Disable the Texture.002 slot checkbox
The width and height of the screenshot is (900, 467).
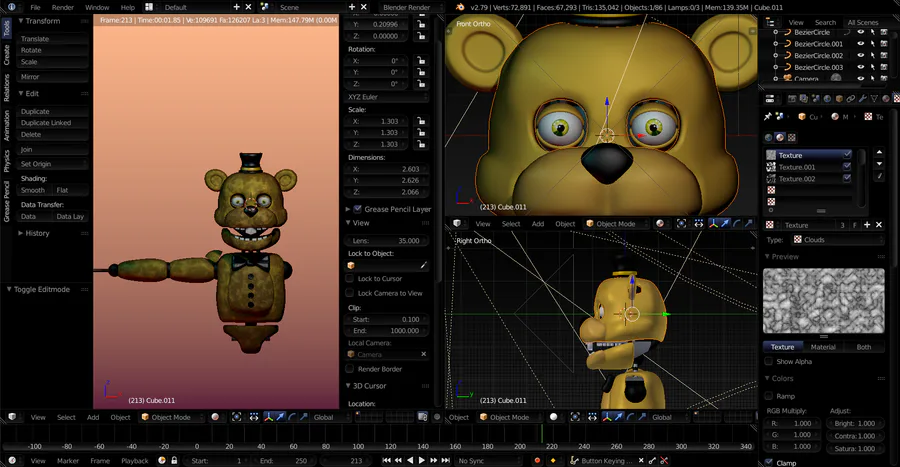pos(847,178)
